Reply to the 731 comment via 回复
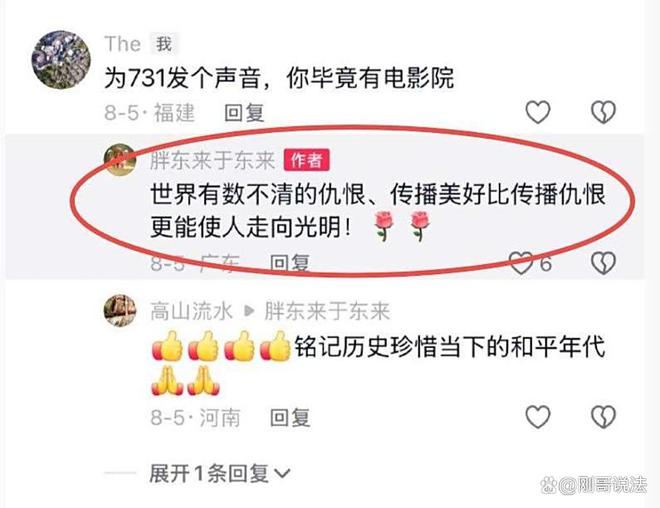 pyautogui.click(x=245, y=113)
